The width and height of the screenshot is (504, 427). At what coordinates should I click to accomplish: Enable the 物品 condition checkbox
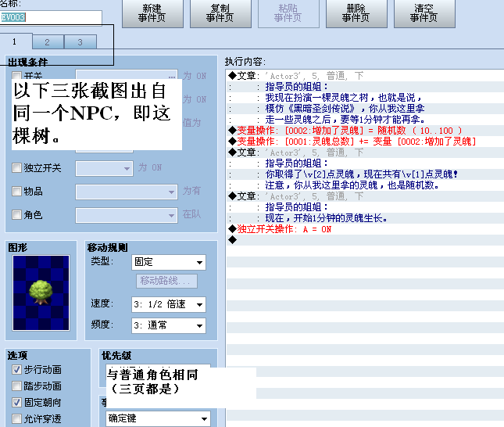(16, 191)
